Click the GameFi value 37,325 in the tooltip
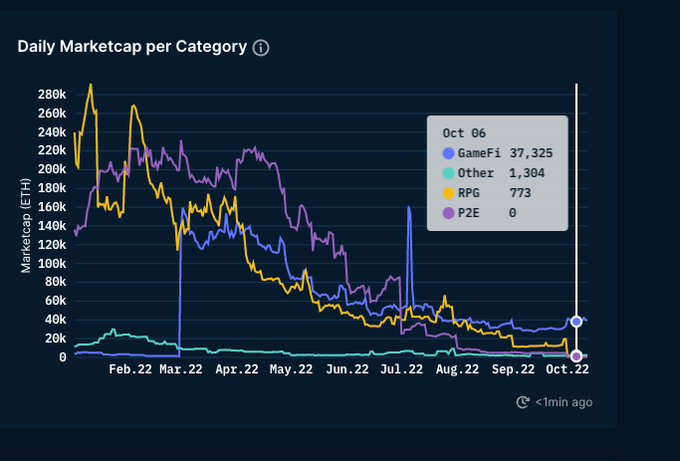The image size is (680, 461). click(531, 153)
